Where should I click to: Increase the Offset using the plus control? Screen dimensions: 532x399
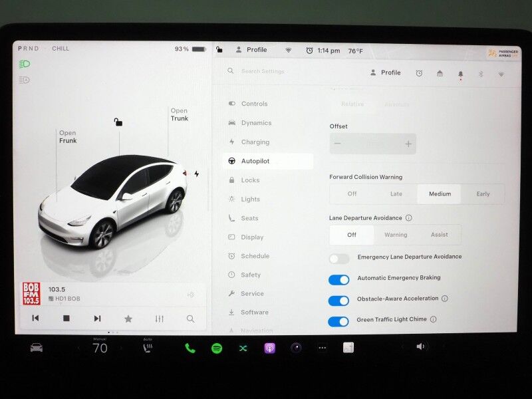408,144
